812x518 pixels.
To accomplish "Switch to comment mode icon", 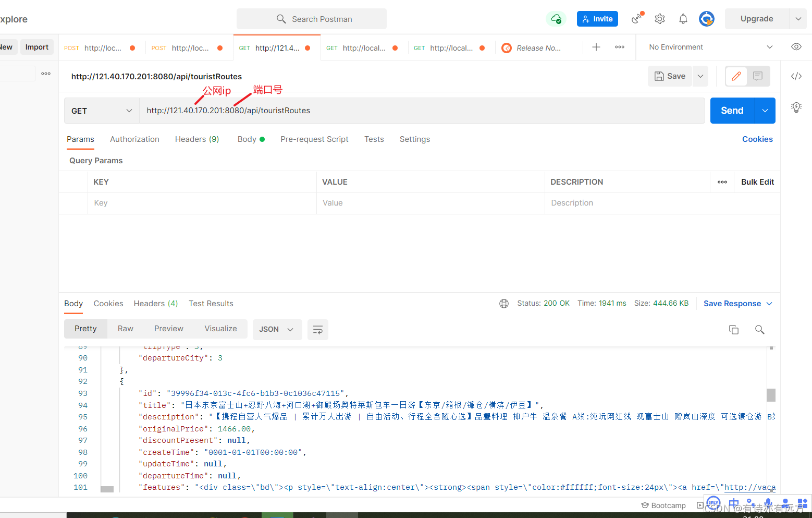I will [758, 76].
